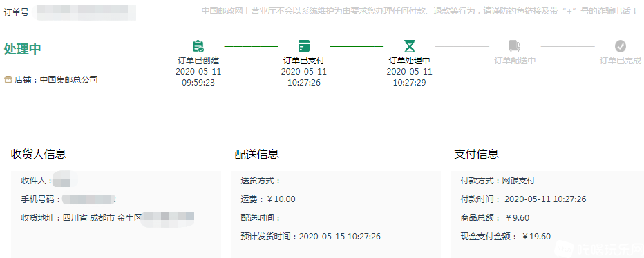
Task: Click the 09:59:23 creation time
Action: (x=198, y=83)
